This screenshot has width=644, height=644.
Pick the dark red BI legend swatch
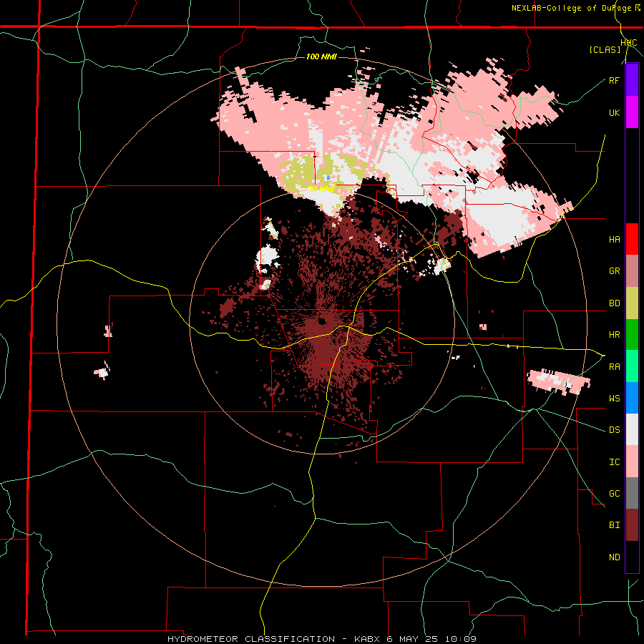632,525
